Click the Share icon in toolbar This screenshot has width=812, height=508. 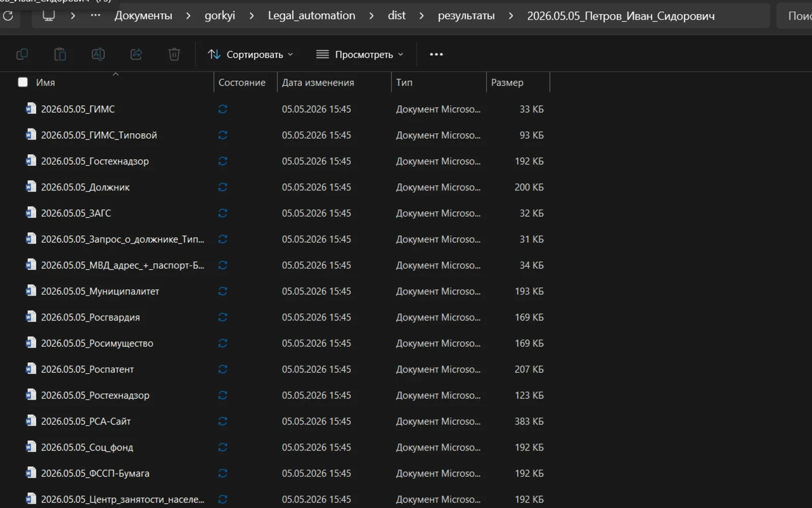coord(136,54)
